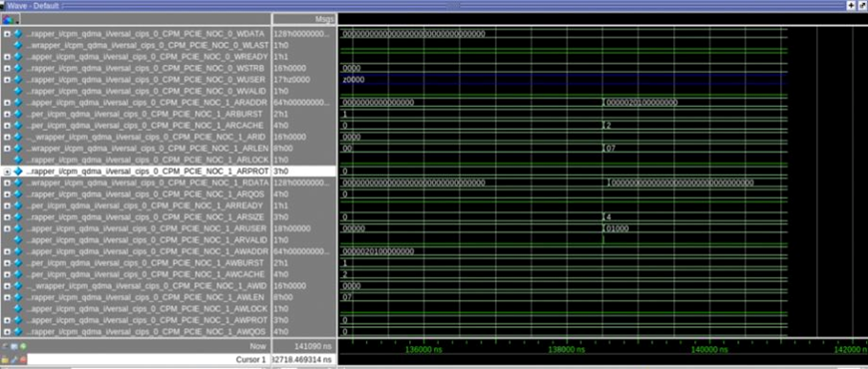Click the diamond icon of NOC_0_WDATA signal
This screenshot has width=868, height=369.
[18, 34]
